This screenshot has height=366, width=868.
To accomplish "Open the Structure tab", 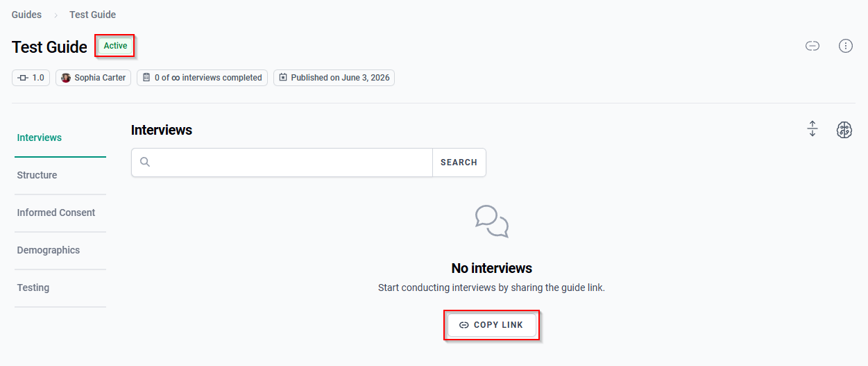I will (60, 175).
